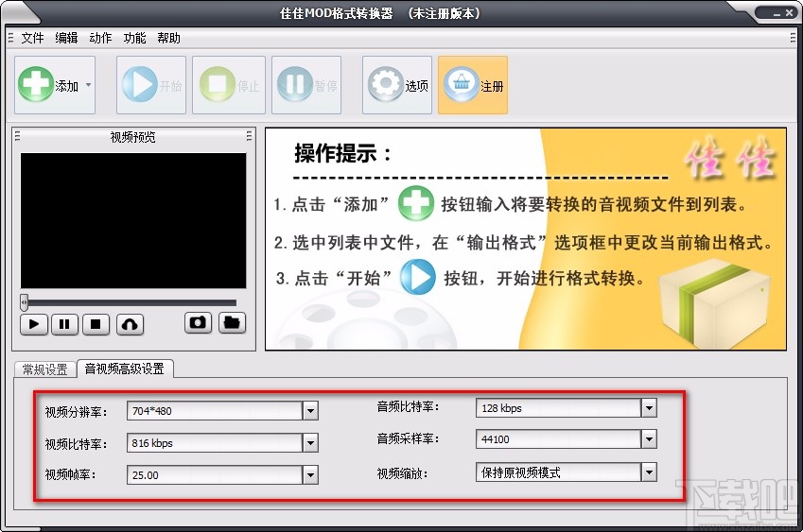The height and width of the screenshot is (532, 803).
Task: Open the 视频比特率 dropdown arrow
Action: tap(310, 443)
